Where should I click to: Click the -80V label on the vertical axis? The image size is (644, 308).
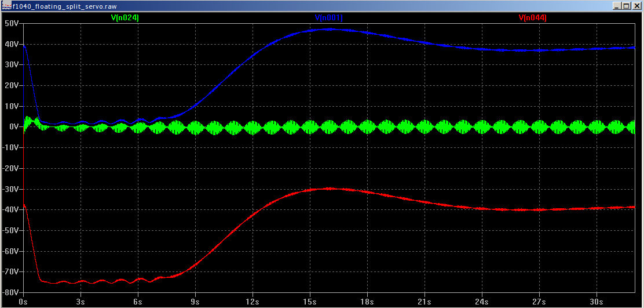click(10, 292)
